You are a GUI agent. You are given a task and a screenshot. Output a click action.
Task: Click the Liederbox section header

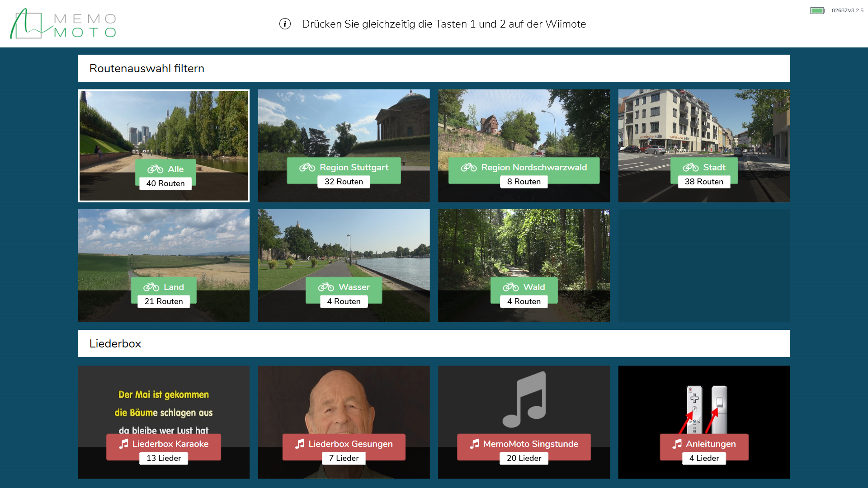click(x=115, y=343)
